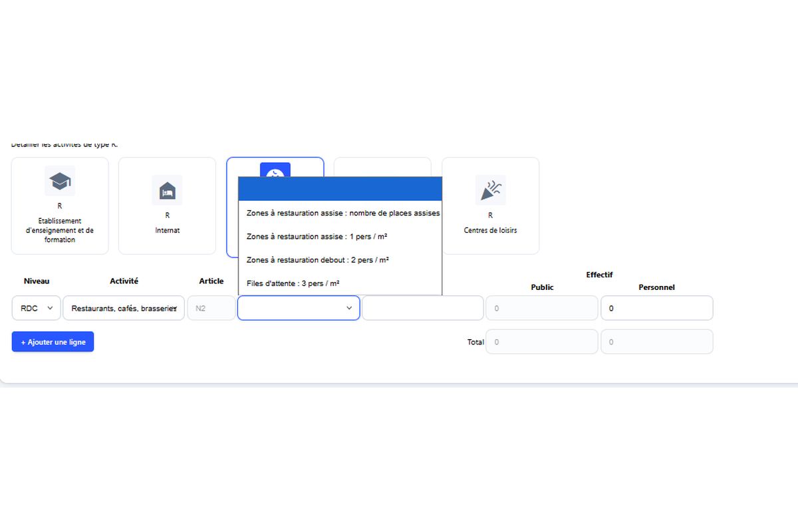Choose the Centres de loisirs party icon
The width and height of the screenshot is (798, 532).
[490, 190]
